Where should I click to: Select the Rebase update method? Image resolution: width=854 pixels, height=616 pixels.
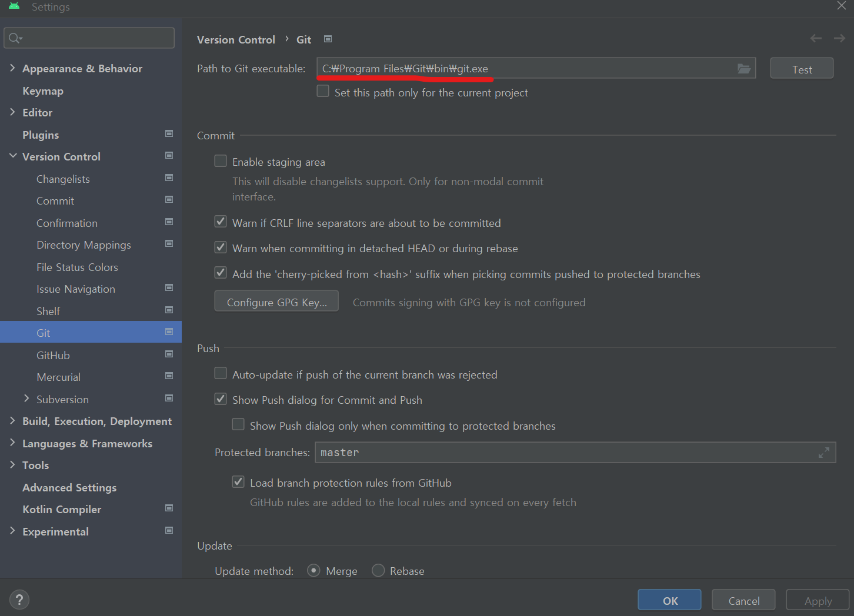tap(378, 571)
